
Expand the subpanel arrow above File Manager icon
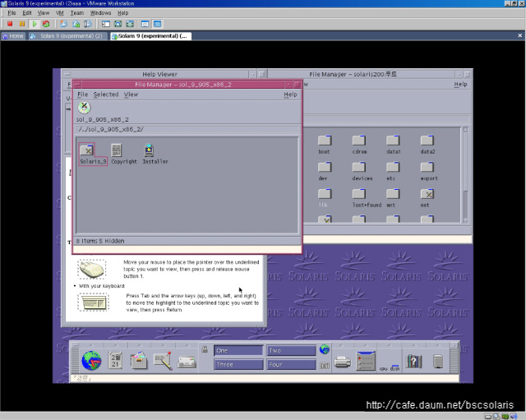tap(139, 345)
